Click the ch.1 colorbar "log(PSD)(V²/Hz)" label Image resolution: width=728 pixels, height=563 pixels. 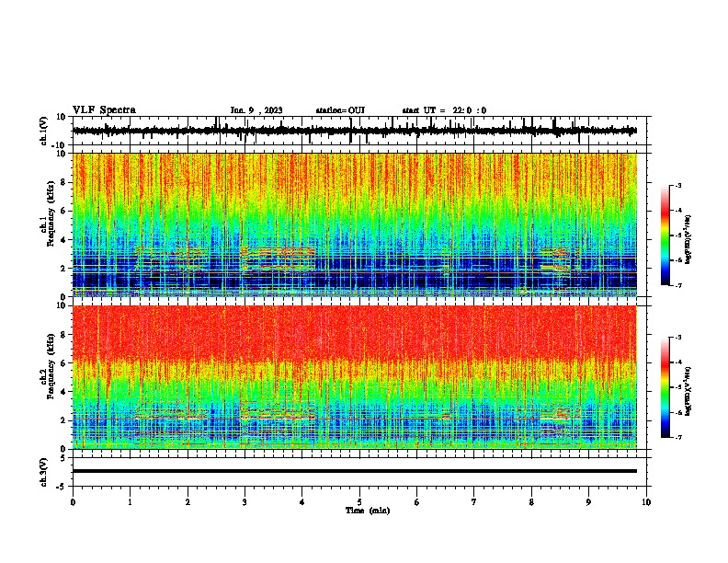[x=688, y=239]
